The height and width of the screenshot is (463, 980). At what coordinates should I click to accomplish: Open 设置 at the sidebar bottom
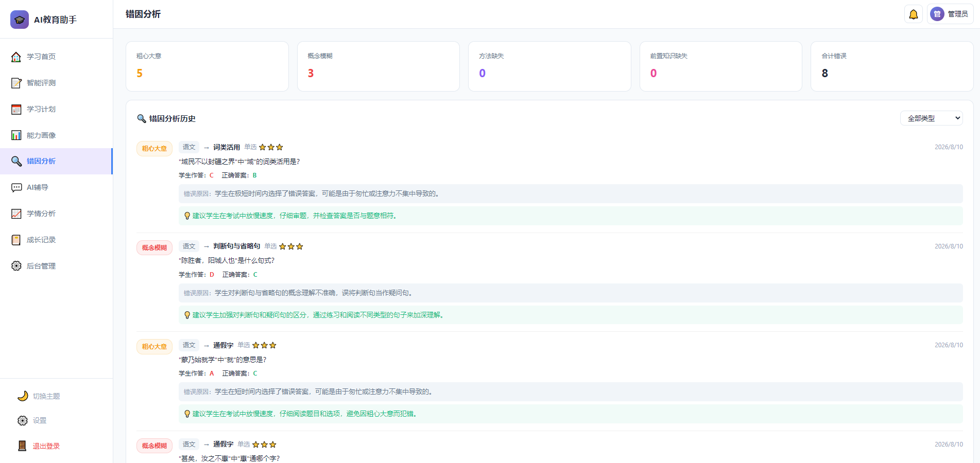tap(57, 421)
